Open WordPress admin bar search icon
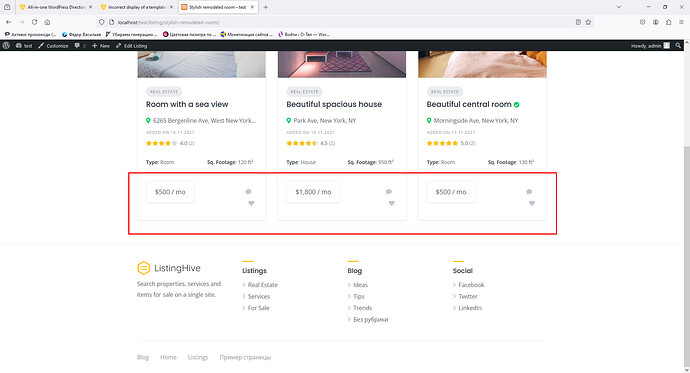The height and width of the screenshot is (373, 690). click(678, 45)
